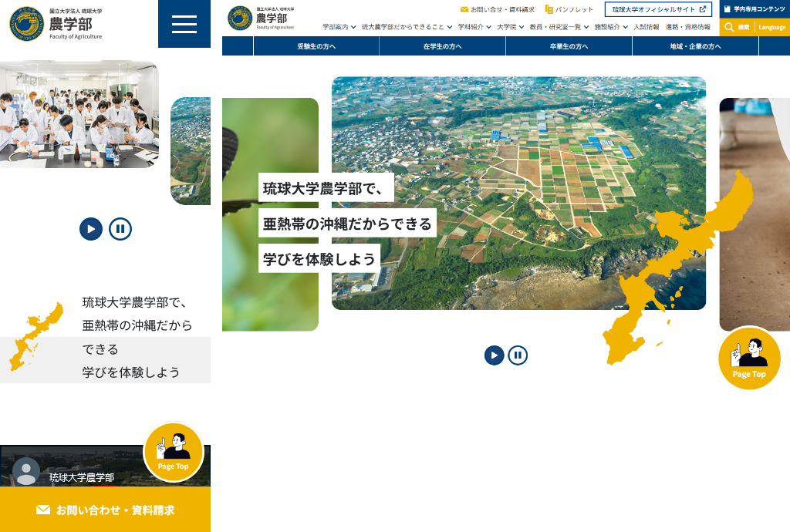
Task: Click the 琉球大学農学部 video avatar icon
Action: point(26,472)
